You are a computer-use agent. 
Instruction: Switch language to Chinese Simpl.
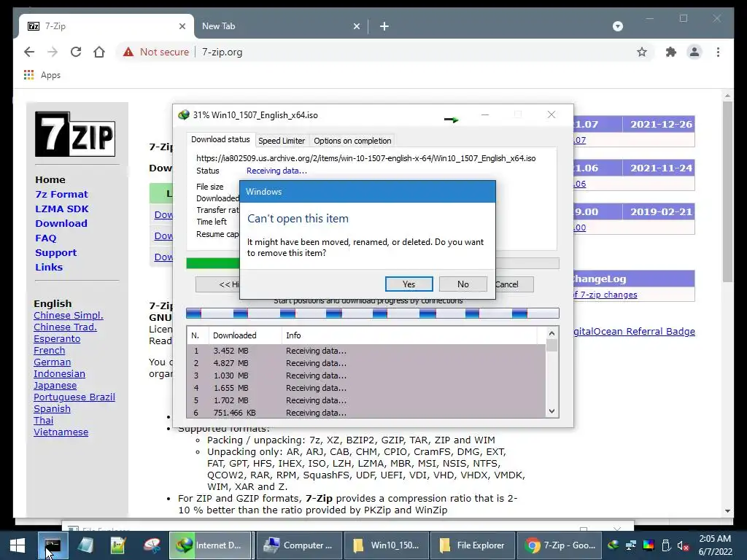point(68,315)
